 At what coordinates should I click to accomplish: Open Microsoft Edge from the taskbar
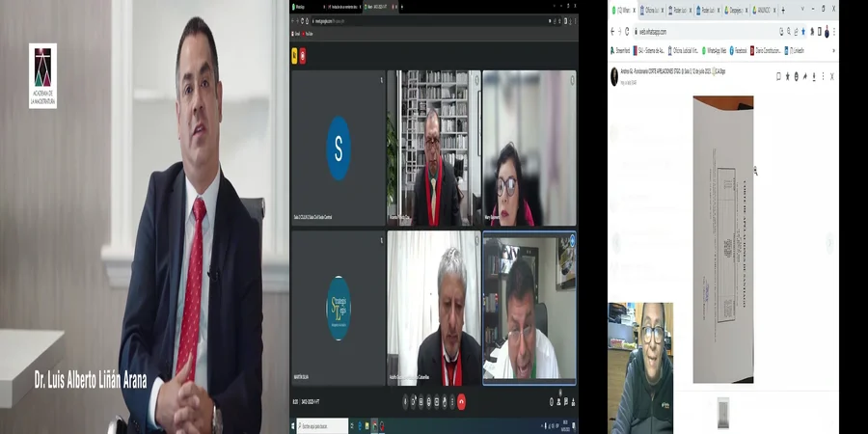coord(360,425)
